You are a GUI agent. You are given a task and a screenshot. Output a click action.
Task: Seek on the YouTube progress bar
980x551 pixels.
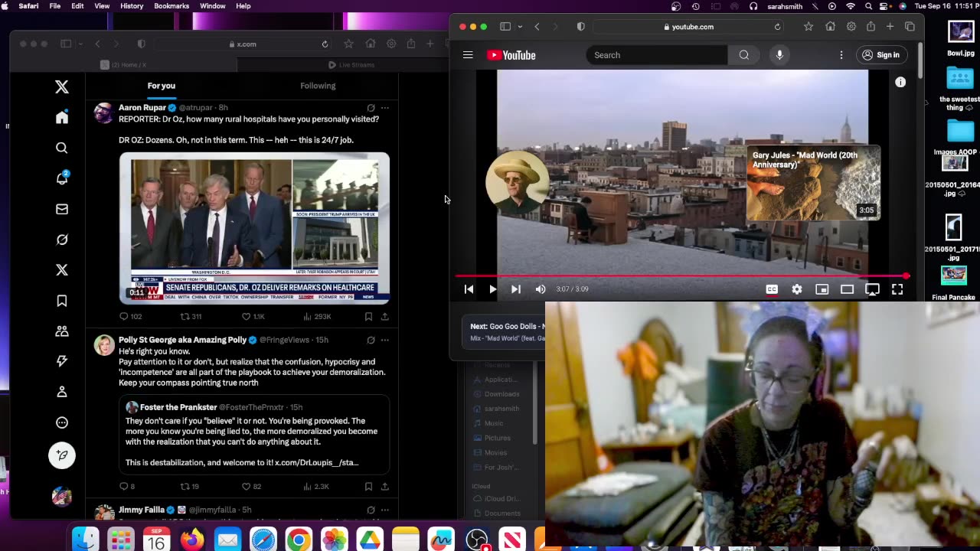coord(681,276)
